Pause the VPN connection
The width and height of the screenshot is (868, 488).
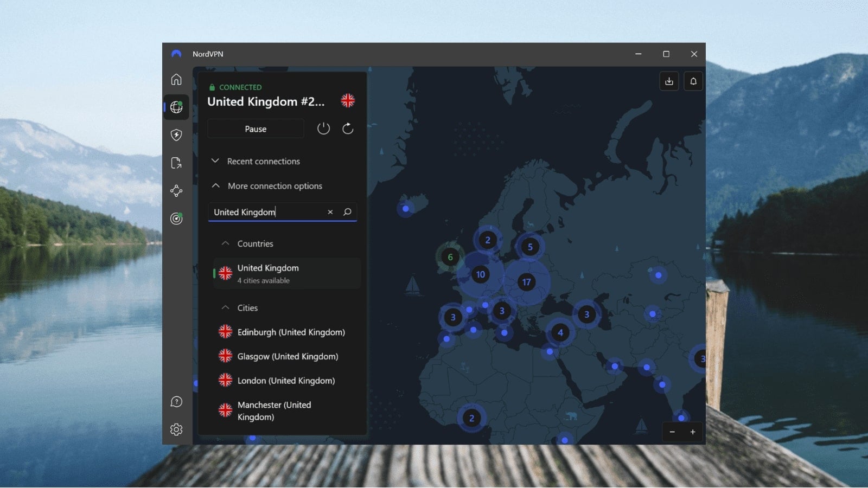[x=255, y=129]
